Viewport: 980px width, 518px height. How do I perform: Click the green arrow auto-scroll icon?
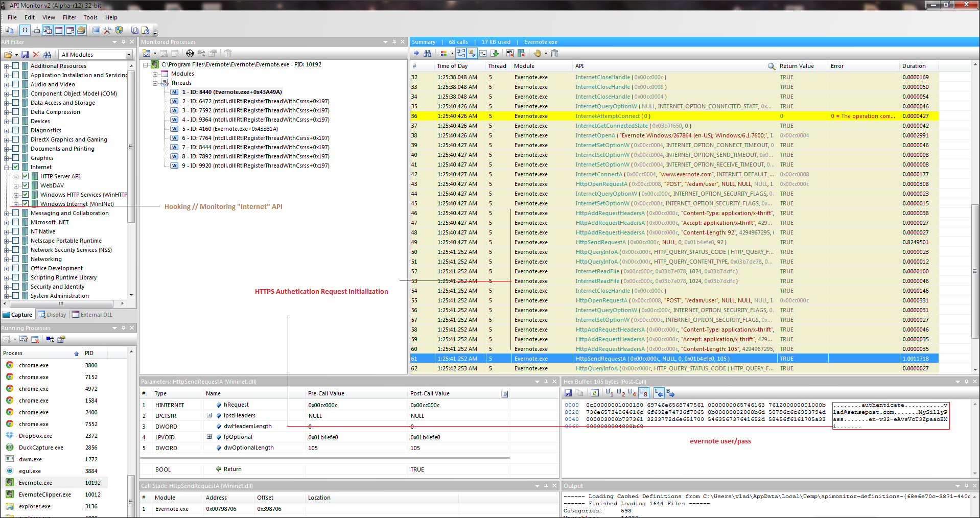click(x=495, y=53)
